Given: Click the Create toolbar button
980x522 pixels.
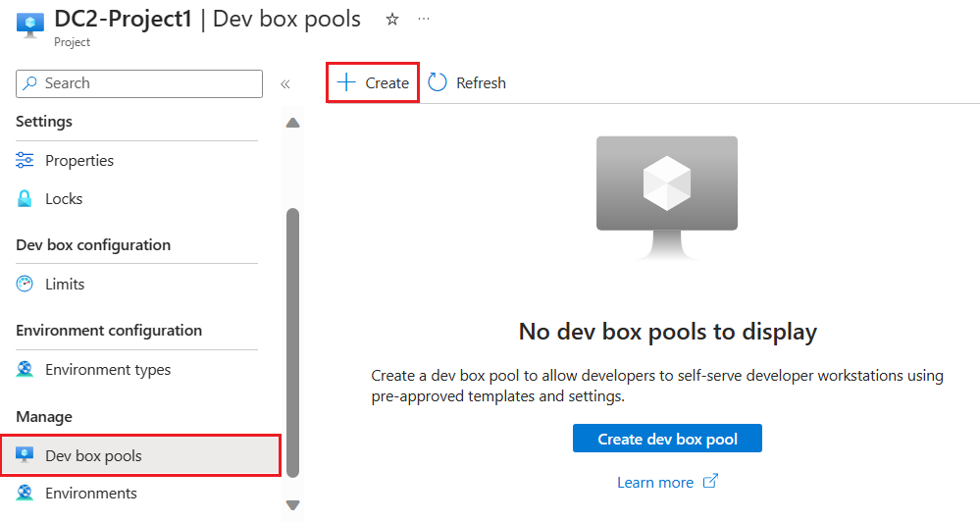Looking at the screenshot, I should 373,82.
